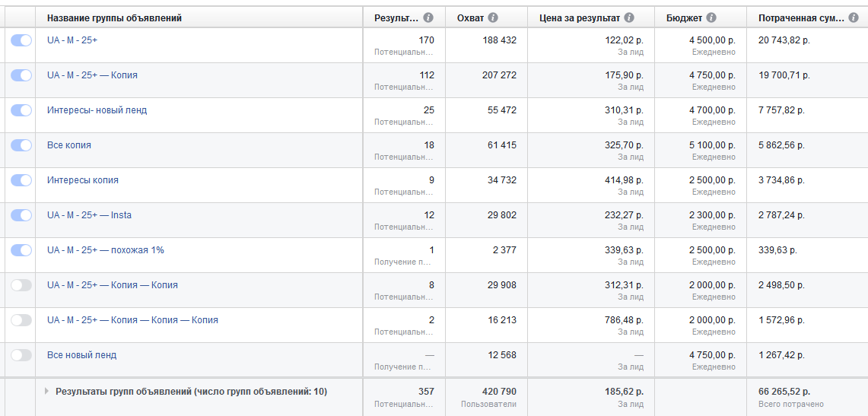This screenshot has height=416, width=868.
Task: Enable the Все новый ленд toggle
Action: (21, 355)
